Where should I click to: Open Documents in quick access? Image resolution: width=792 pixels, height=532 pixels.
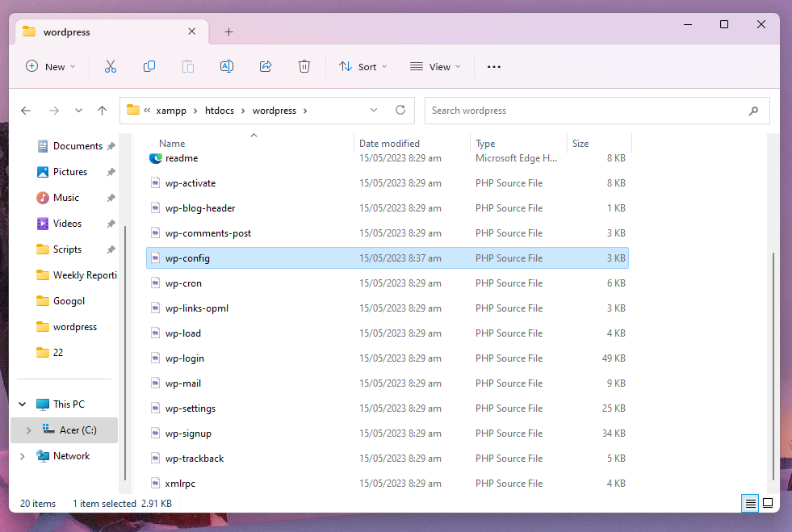[x=76, y=146]
